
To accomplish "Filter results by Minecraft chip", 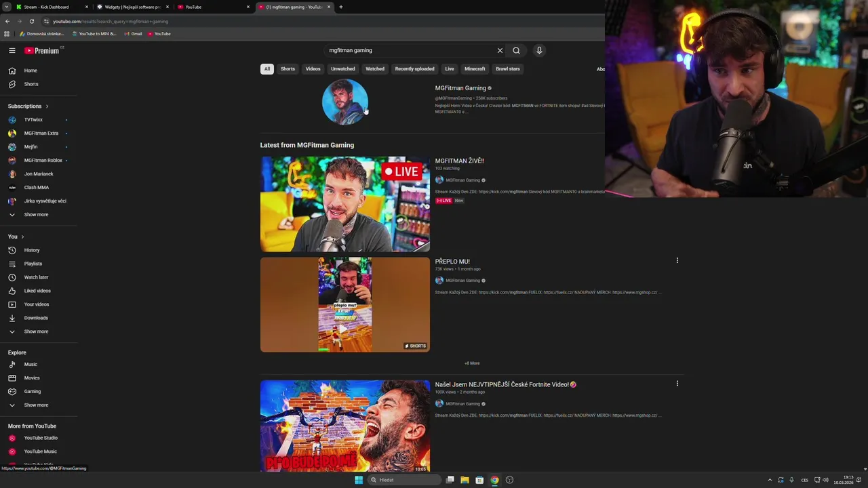I will 475,68.
